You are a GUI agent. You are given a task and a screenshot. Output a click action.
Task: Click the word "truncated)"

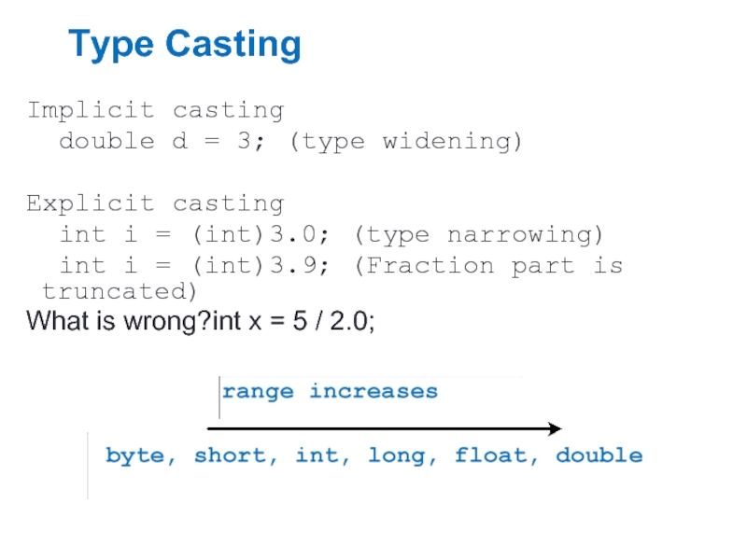tap(120, 291)
